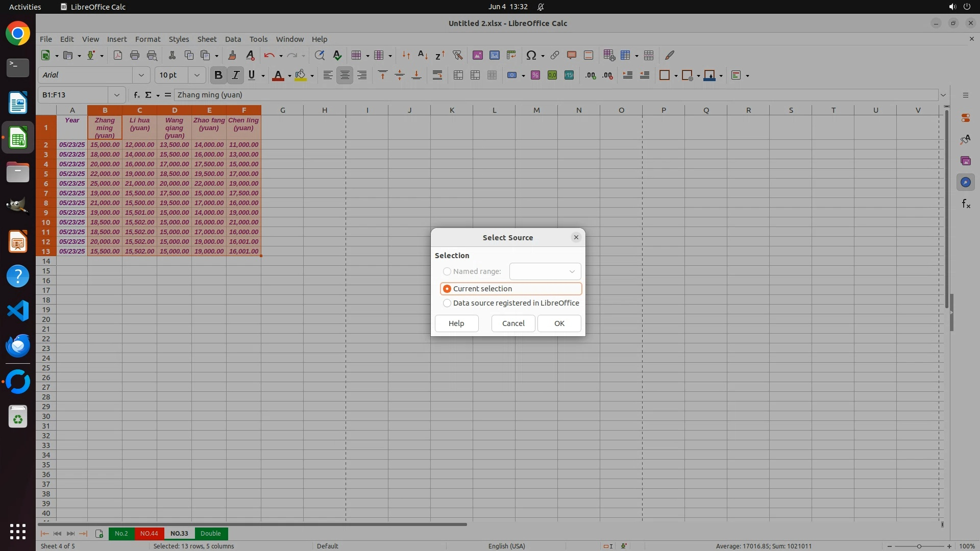Expand the 10 pt font size dropdown
The height and width of the screenshot is (551, 980).
197,75
